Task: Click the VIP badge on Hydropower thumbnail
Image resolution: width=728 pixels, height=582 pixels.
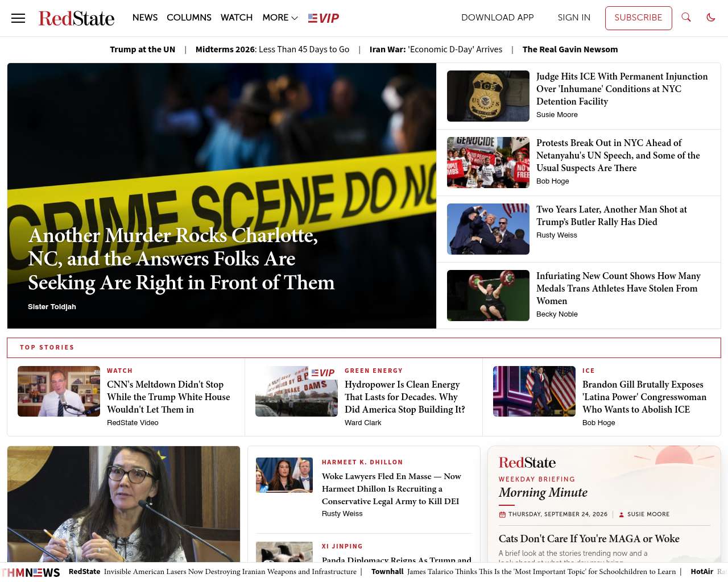Action: point(323,373)
